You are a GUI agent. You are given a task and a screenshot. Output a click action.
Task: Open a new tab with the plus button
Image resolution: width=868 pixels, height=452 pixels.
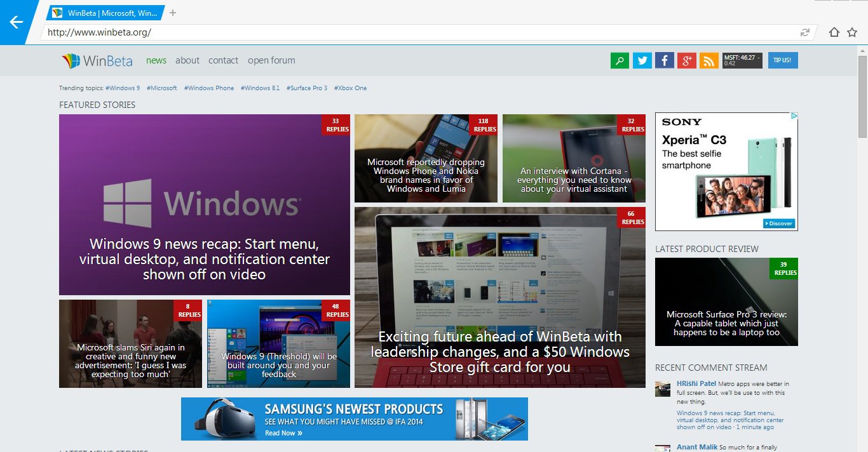coord(173,13)
